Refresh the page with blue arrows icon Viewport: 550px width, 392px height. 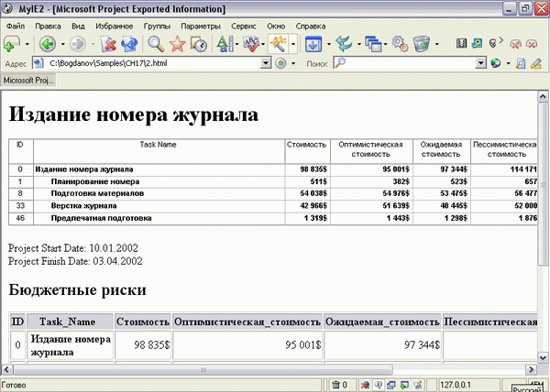point(129,44)
